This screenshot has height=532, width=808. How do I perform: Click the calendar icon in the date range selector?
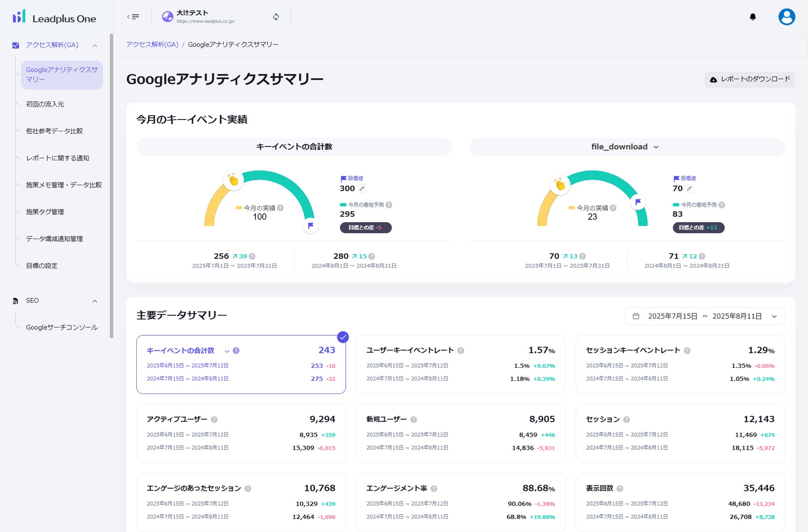click(636, 316)
